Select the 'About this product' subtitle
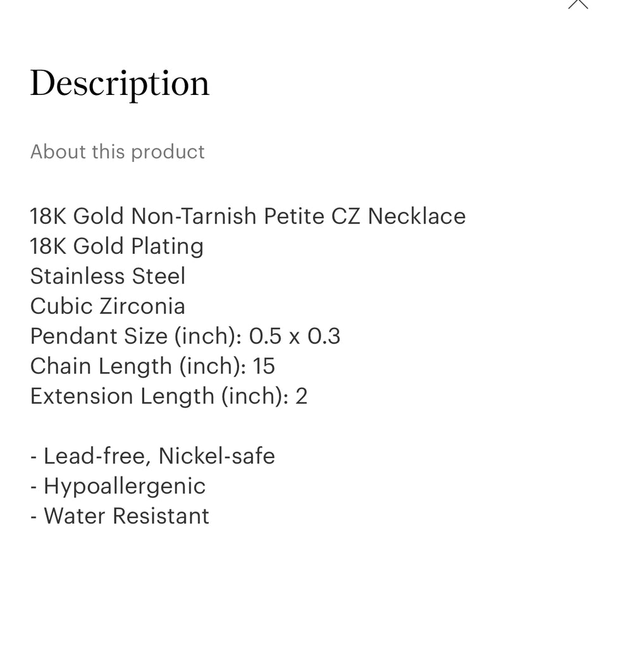Image resolution: width=644 pixels, height=648 pixels. tap(118, 152)
